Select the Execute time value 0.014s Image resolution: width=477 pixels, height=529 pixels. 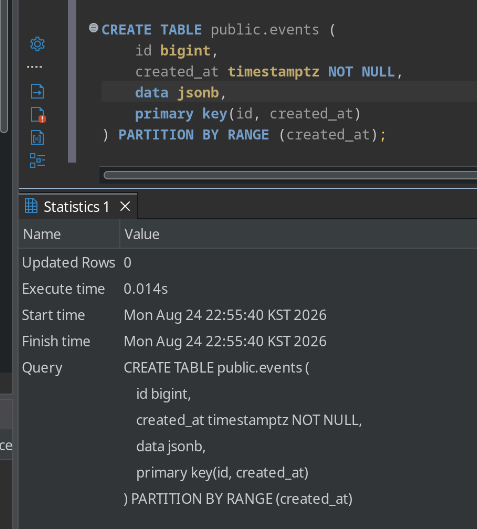pos(145,289)
